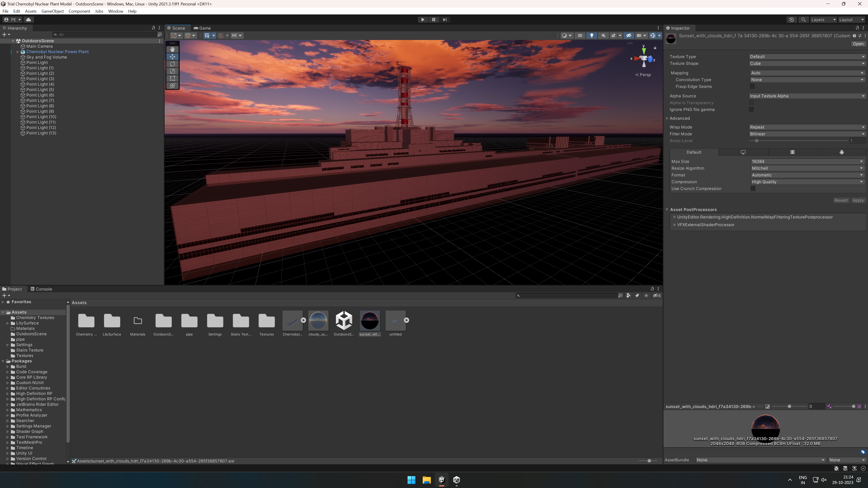Select the Hand tool in scene toolbar

172,49
